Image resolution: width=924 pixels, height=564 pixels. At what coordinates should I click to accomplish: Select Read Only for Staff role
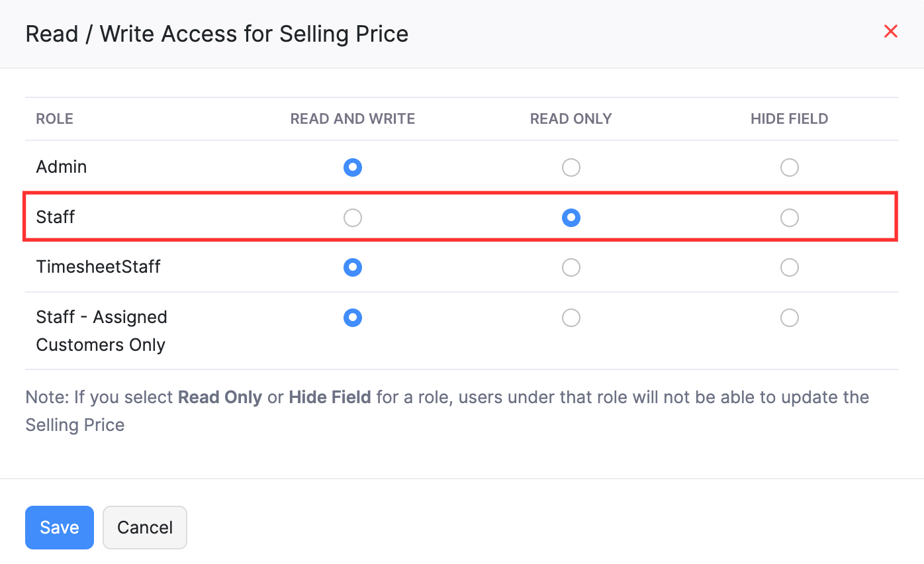tap(571, 217)
